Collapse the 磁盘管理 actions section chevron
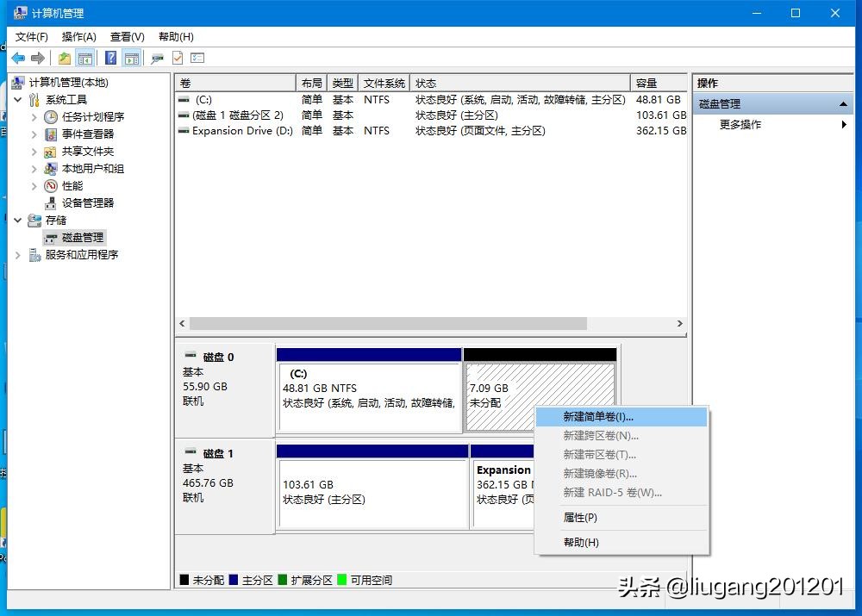 [x=845, y=103]
